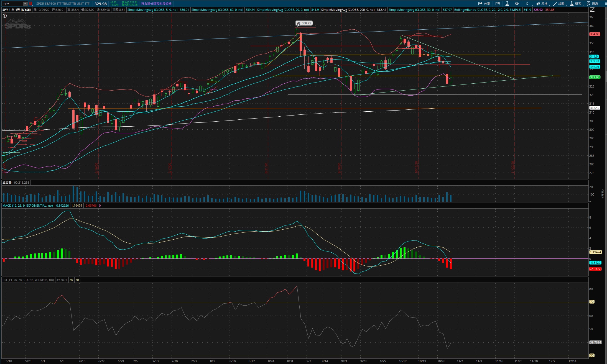607x364 pixels.
Task: Click the 卖方价:327.28 ask price
Action: coord(130,5)
